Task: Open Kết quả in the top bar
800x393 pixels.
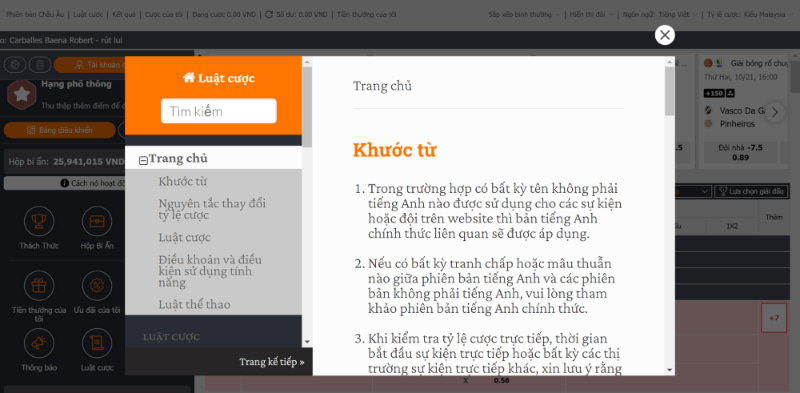Action: pyautogui.click(x=125, y=14)
